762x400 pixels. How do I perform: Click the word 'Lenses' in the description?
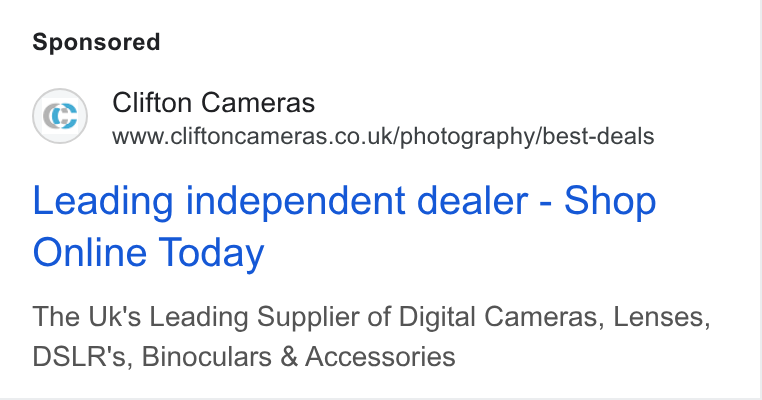click(x=658, y=317)
